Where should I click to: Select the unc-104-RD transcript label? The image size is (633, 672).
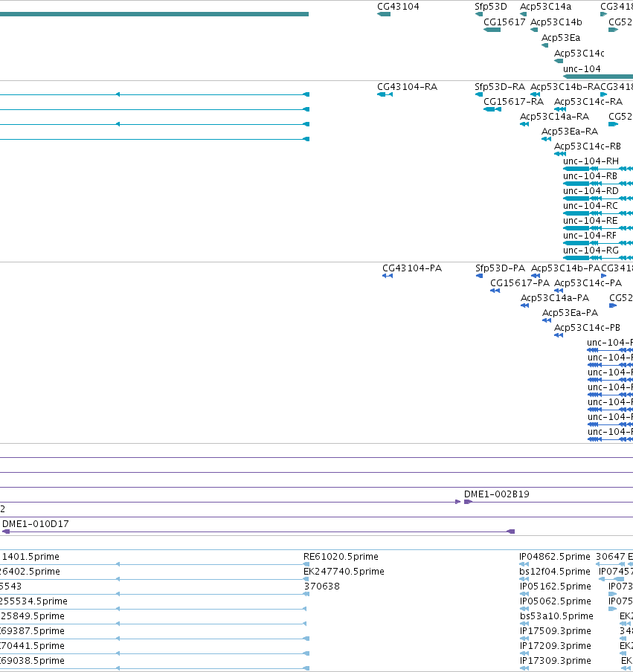tap(591, 191)
